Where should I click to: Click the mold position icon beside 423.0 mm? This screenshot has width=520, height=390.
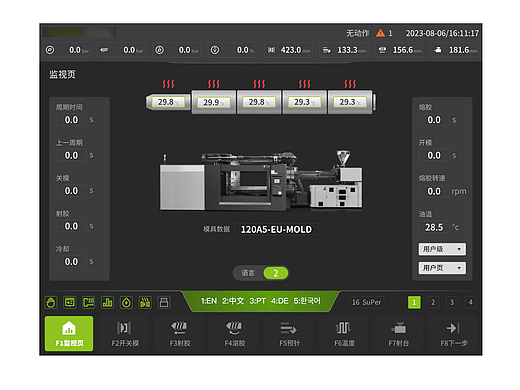point(271,50)
